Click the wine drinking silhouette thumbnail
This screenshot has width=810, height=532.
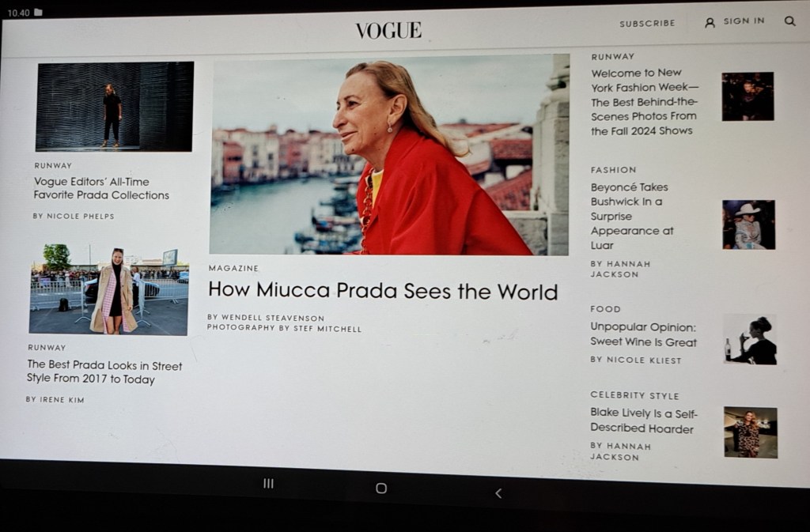pyautogui.click(x=750, y=339)
